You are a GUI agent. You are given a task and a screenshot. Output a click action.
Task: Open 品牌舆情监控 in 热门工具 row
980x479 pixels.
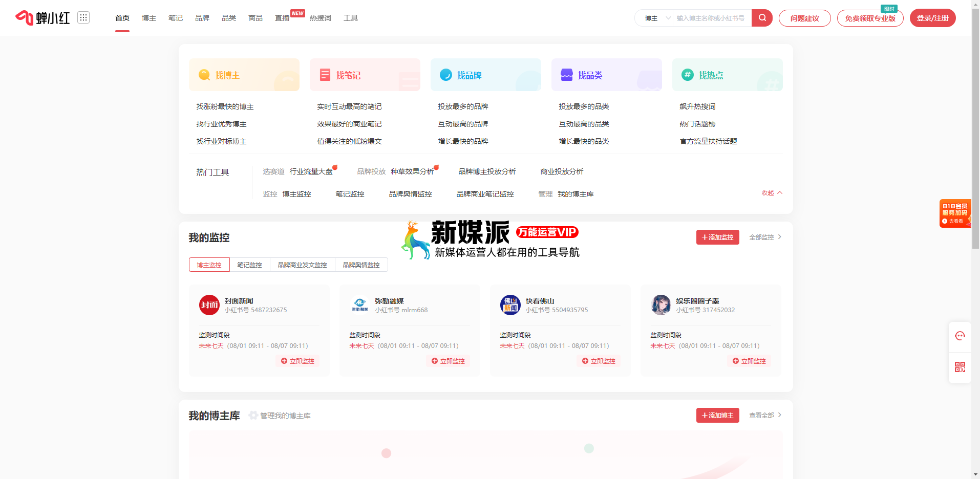411,194
